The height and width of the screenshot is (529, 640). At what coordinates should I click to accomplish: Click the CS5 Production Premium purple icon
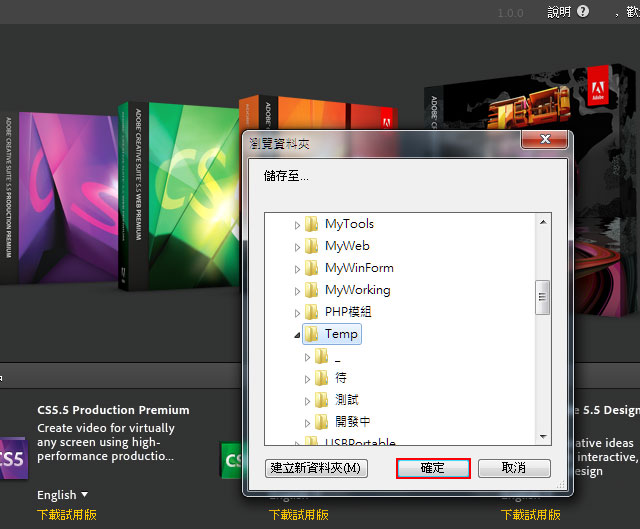pos(14,458)
